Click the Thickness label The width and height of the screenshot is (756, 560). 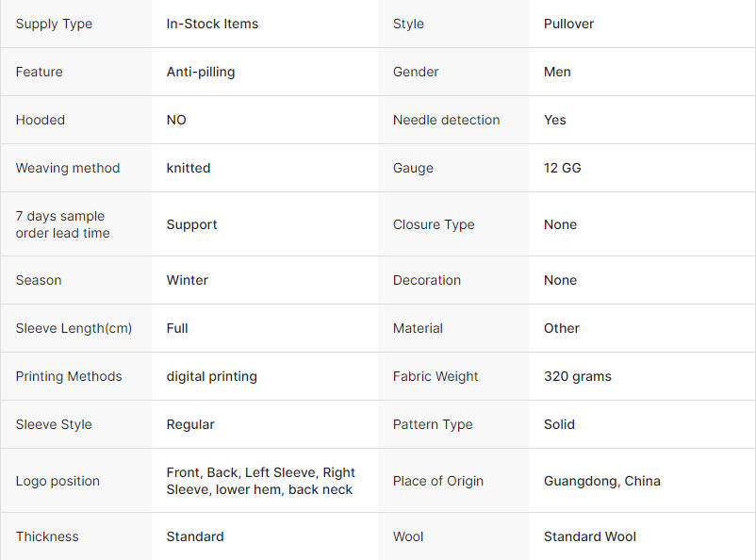point(47,536)
